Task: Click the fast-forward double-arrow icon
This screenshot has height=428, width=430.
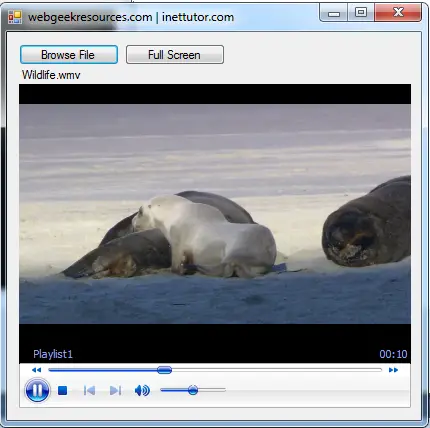Action: pos(393,370)
